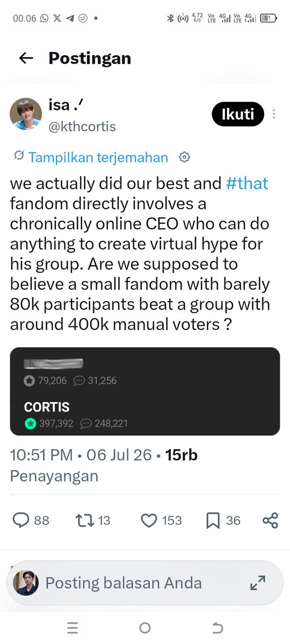Tap the share icon on the post
Viewport: 290px width, 644px height.
pos(270,520)
